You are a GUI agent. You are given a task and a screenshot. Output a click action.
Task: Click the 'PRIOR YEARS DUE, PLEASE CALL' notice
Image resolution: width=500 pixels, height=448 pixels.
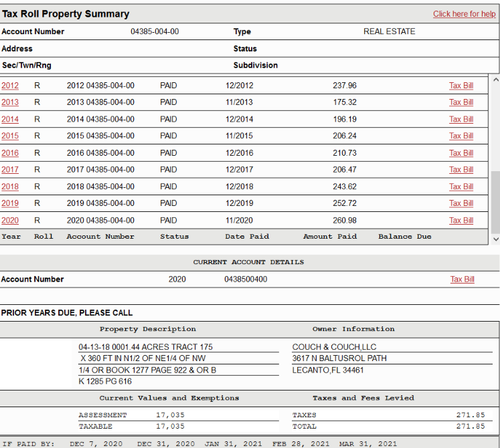(67, 313)
